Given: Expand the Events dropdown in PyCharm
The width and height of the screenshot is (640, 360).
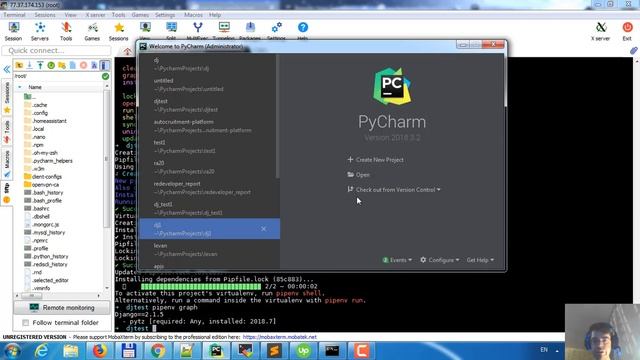Looking at the screenshot, I should point(397,260).
